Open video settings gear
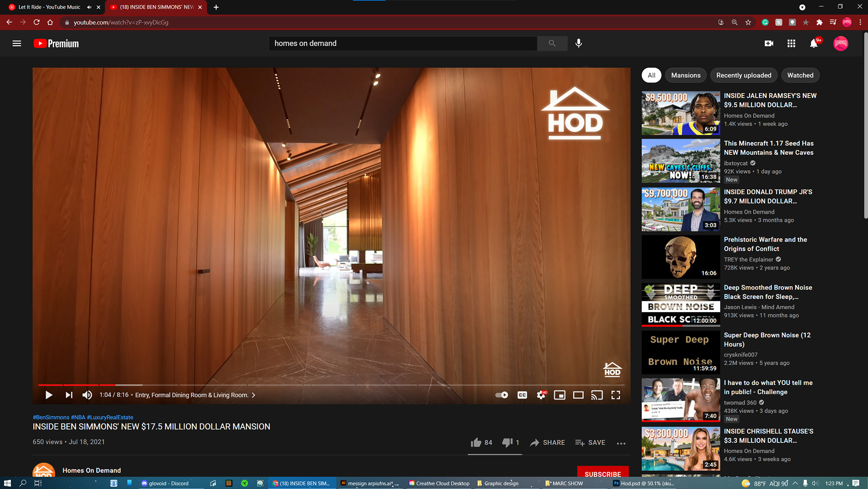This screenshot has width=868, height=489. point(541,395)
